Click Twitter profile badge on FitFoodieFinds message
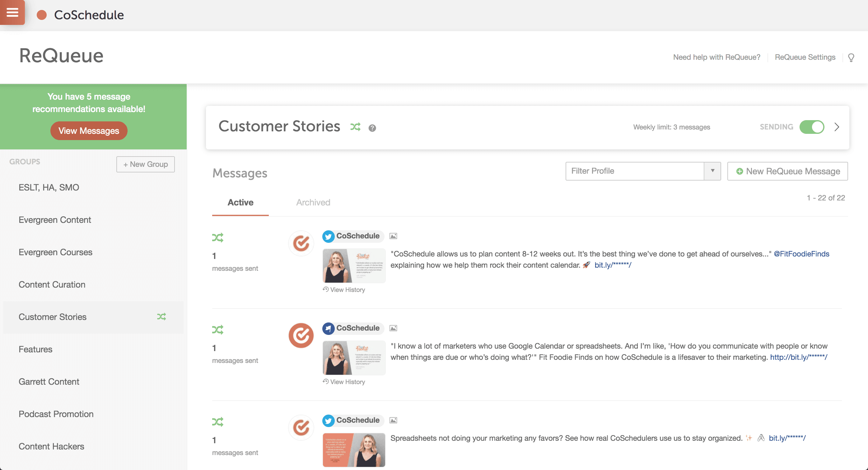868x470 pixels. coord(328,236)
